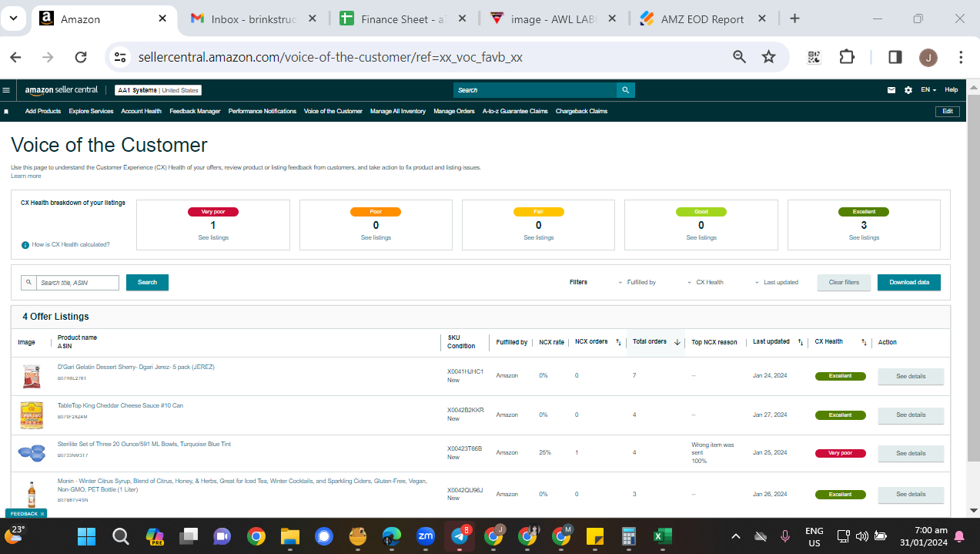Click the Edit button in favorites bar

948,111
